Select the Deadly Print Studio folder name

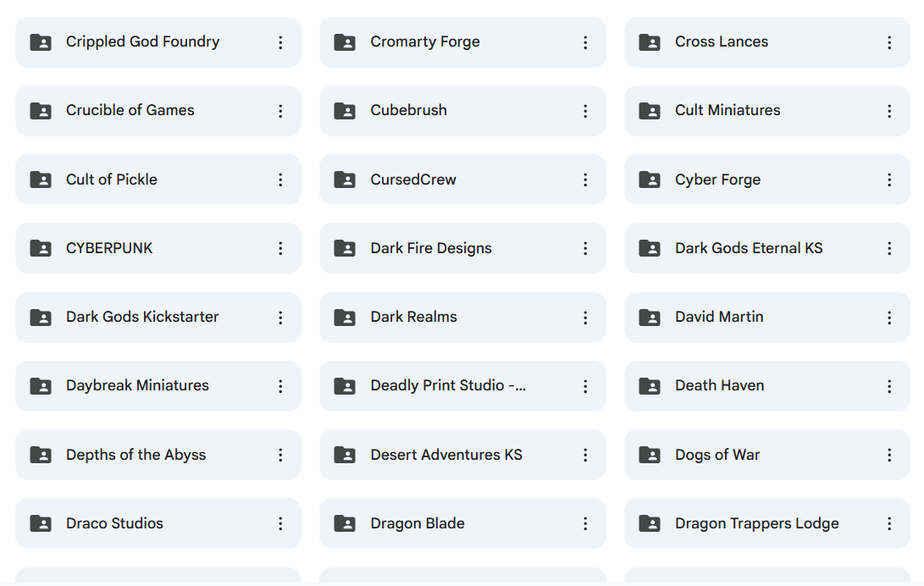pyautogui.click(x=448, y=385)
